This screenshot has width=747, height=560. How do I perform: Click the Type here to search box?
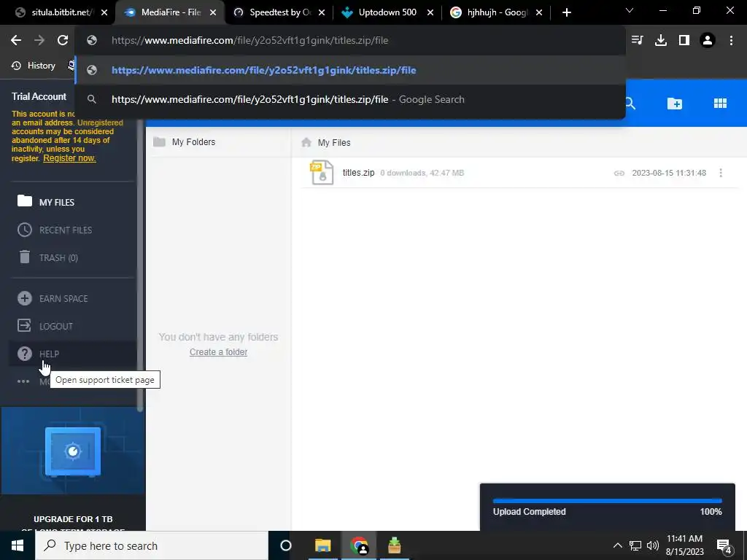point(152,545)
